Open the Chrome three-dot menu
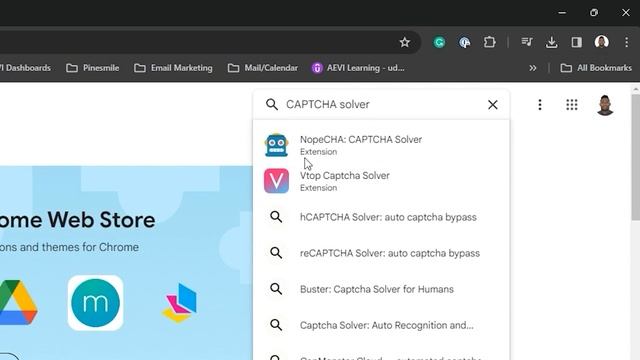 tap(627, 42)
